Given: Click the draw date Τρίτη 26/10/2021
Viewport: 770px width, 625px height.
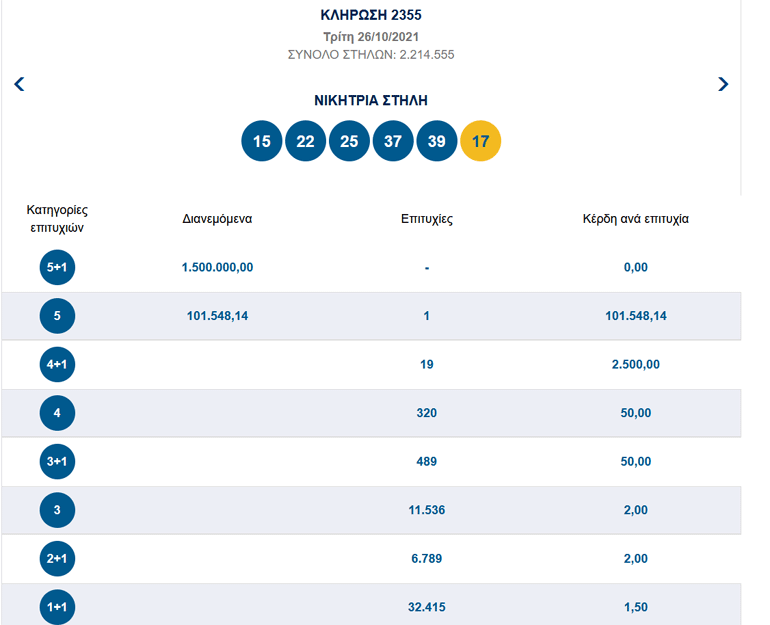Looking at the screenshot, I should [x=371, y=37].
